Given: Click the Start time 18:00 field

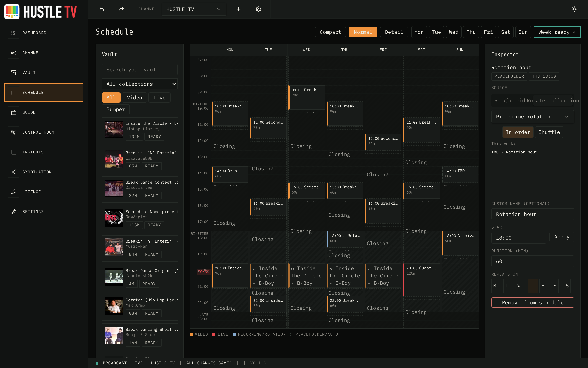Looking at the screenshot, I should coord(519,238).
